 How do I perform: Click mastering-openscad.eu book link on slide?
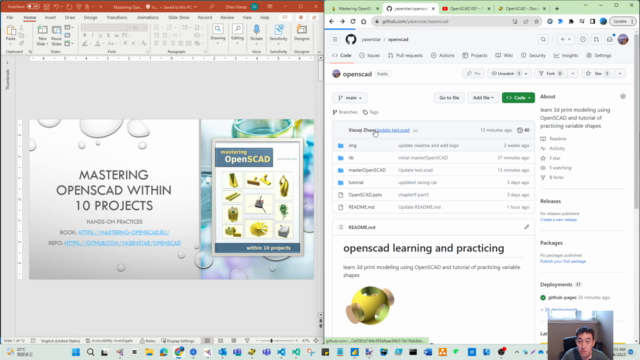(123, 232)
